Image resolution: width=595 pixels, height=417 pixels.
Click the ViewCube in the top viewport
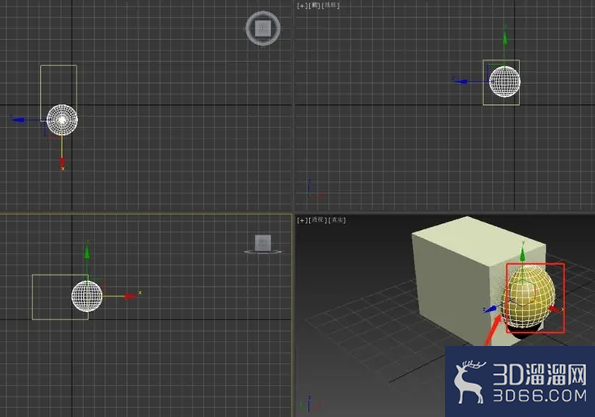pyautogui.click(x=263, y=28)
